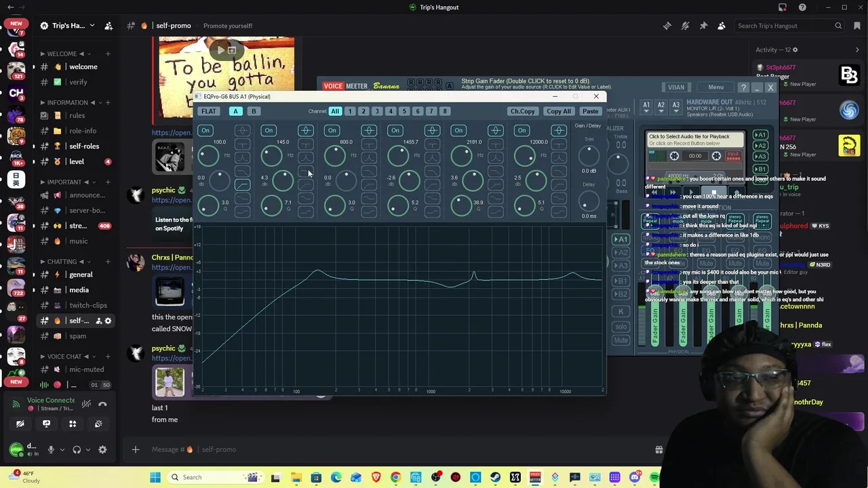
Task: Collapse the INFORMATION channel category
Action: 71,102
